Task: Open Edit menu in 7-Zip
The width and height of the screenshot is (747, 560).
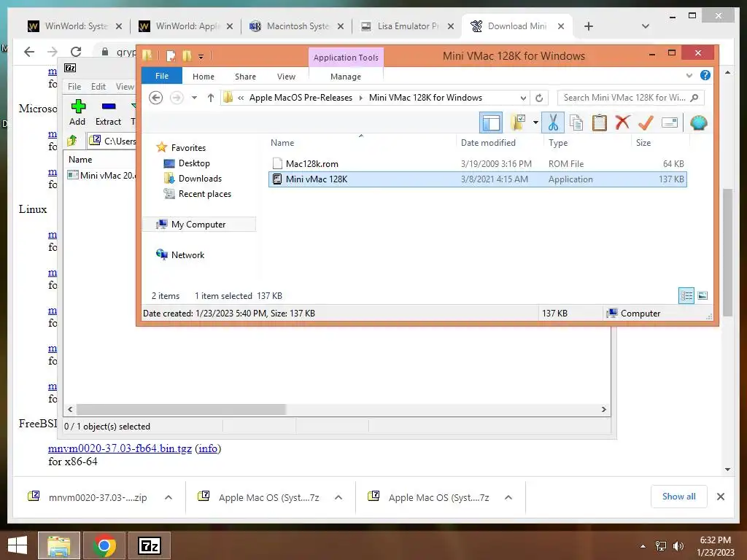Action: pos(98,87)
